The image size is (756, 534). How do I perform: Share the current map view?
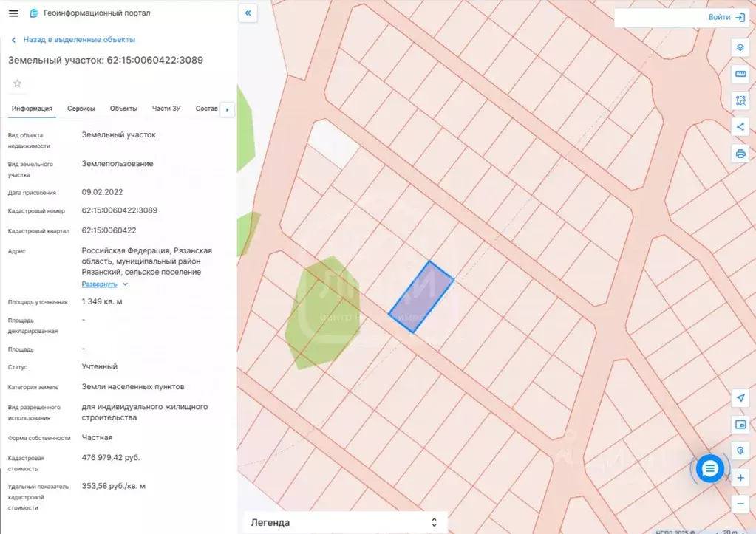[x=740, y=127]
